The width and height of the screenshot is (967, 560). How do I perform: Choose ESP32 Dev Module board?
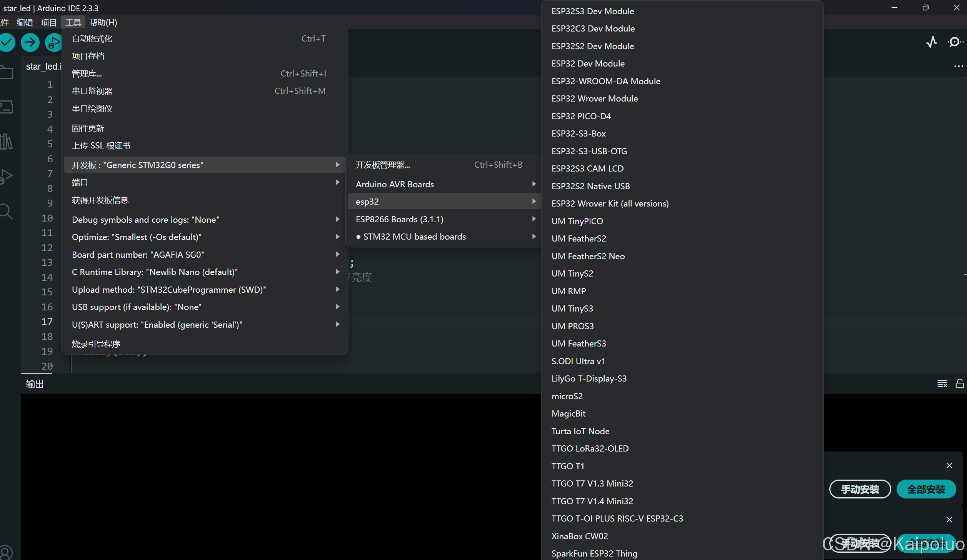588,63
